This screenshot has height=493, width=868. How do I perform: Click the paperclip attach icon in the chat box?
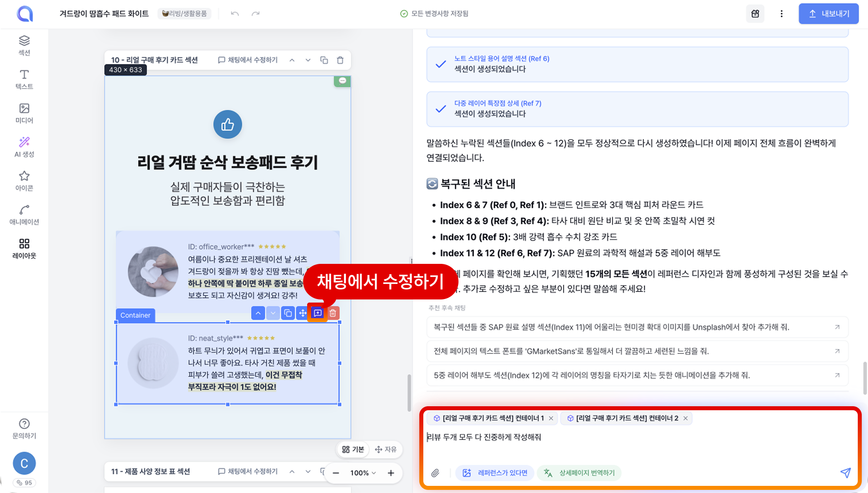(x=435, y=473)
